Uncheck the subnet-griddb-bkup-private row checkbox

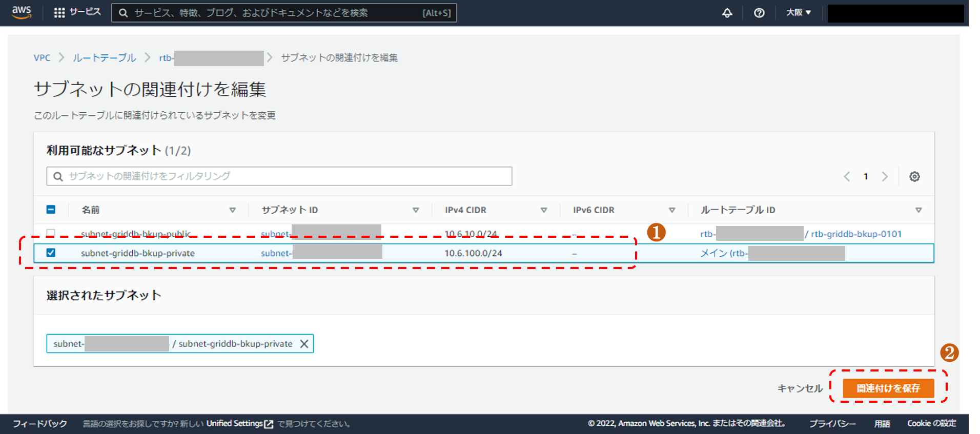pos(51,253)
